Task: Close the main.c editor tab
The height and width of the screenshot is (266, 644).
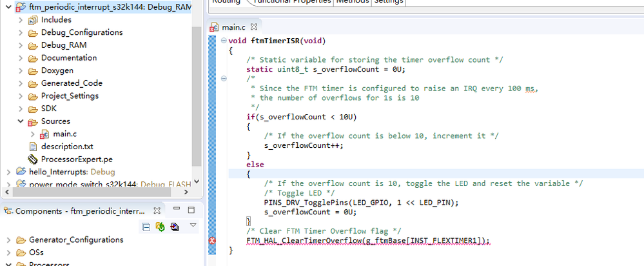Action: click(x=254, y=27)
